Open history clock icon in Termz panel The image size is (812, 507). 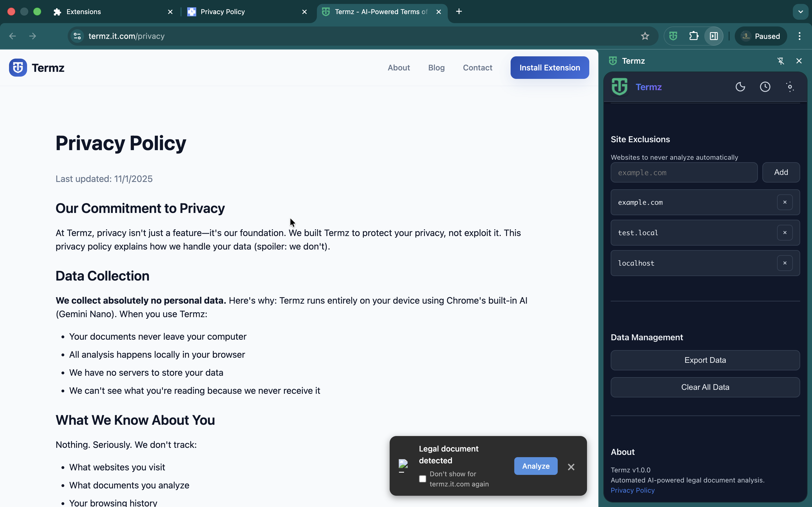point(765,87)
